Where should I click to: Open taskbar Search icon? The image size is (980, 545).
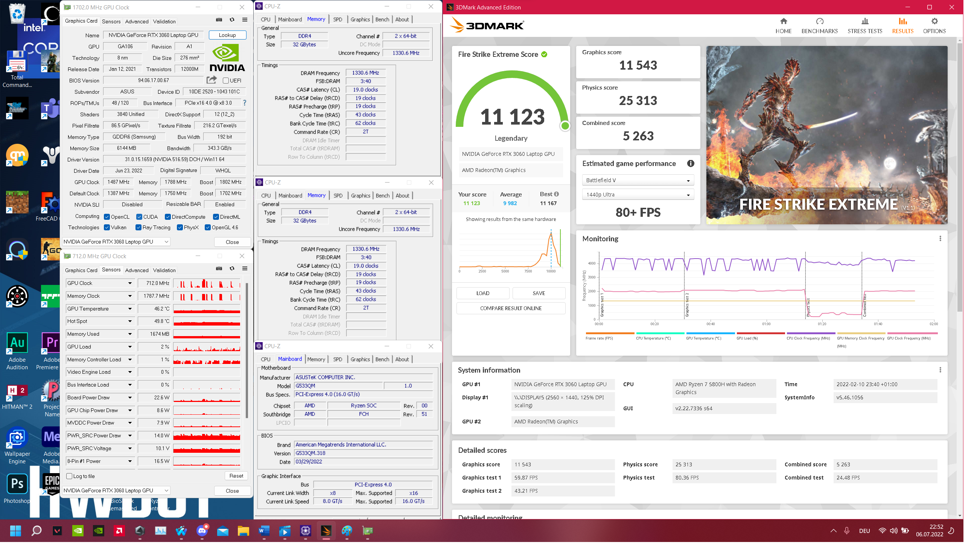36,531
